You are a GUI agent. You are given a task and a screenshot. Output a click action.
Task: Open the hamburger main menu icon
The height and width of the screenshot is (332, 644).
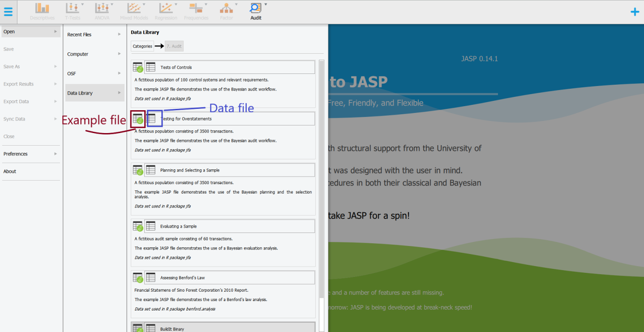(x=8, y=12)
